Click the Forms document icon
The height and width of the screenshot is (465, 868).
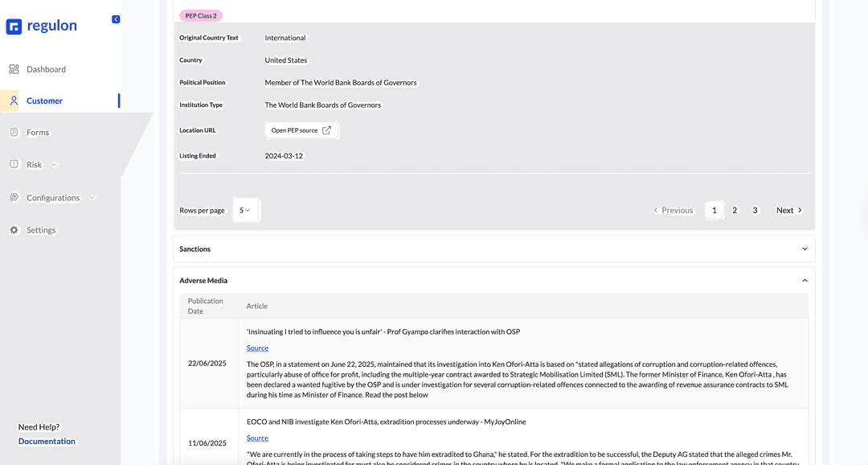point(14,132)
